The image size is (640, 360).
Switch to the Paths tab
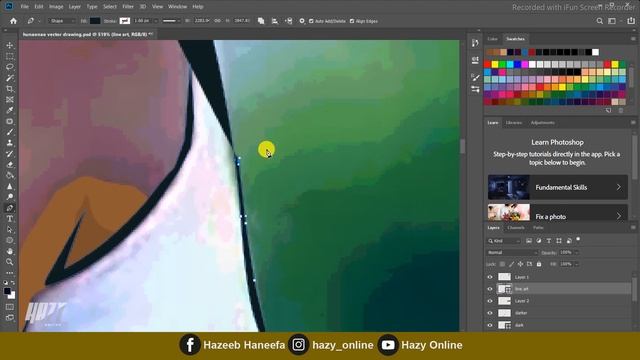click(x=538, y=228)
